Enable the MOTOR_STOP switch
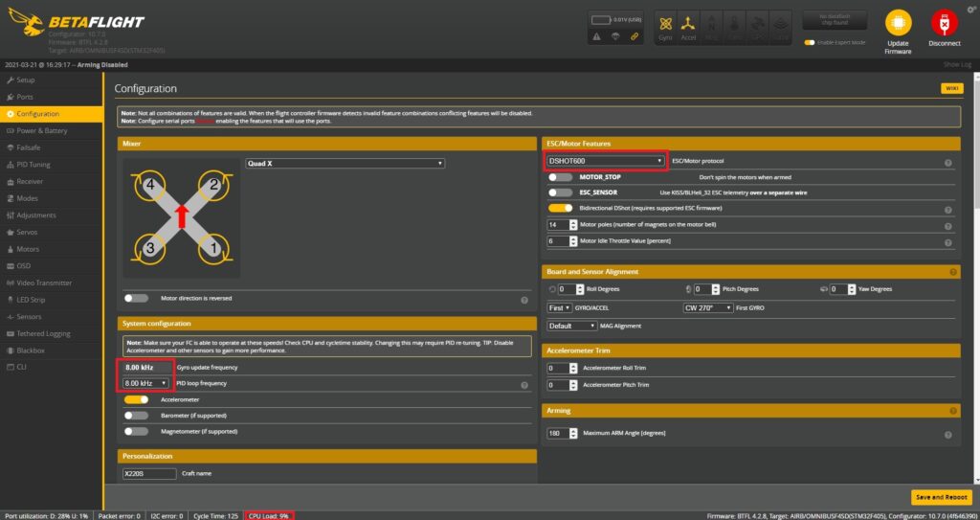The height and width of the screenshot is (520, 980). click(x=560, y=178)
